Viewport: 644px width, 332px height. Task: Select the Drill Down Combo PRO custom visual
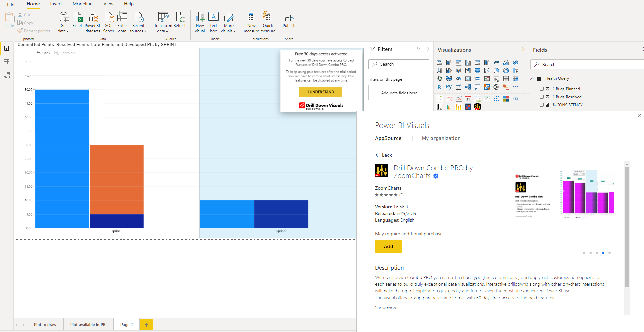click(478, 107)
